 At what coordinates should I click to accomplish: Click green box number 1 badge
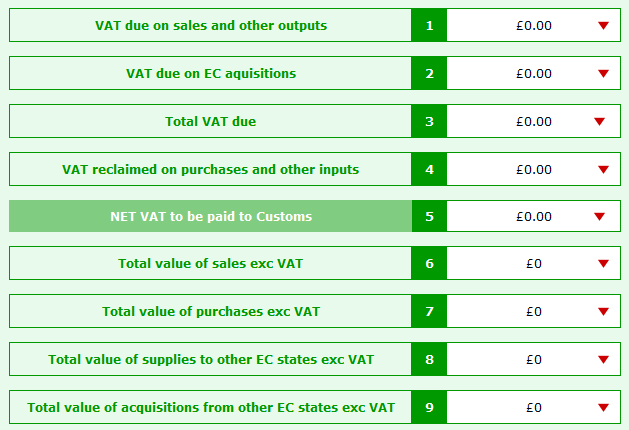429,26
